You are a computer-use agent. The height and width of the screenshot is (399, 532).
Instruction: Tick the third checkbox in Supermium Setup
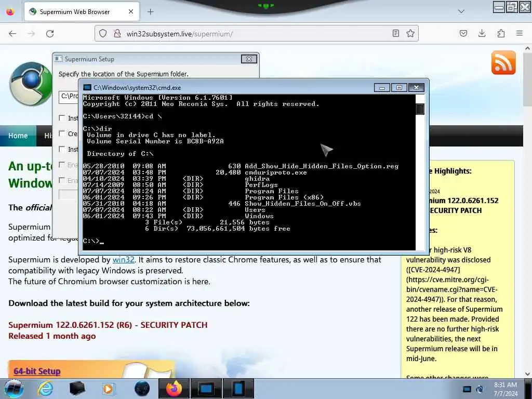click(62, 149)
